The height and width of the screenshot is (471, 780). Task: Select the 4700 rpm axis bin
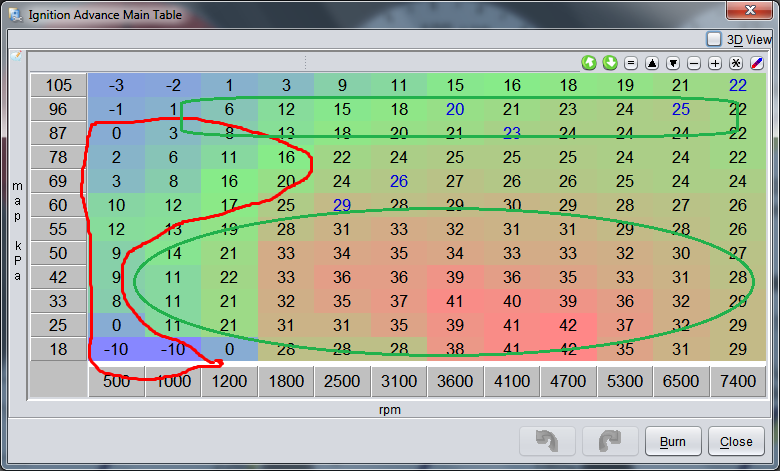pyautogui.click(x=568, y=381)
